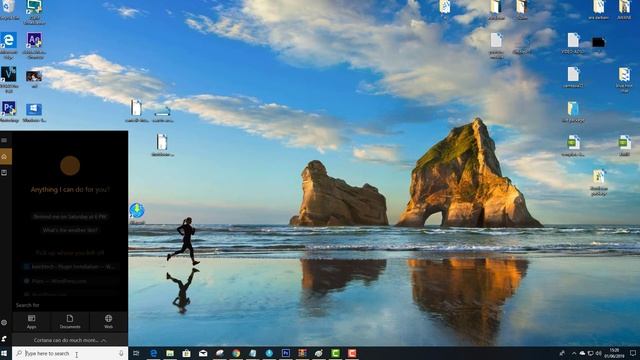Filter search to Documents
This screenshot has height=360, width=640.
pos(70,322)
